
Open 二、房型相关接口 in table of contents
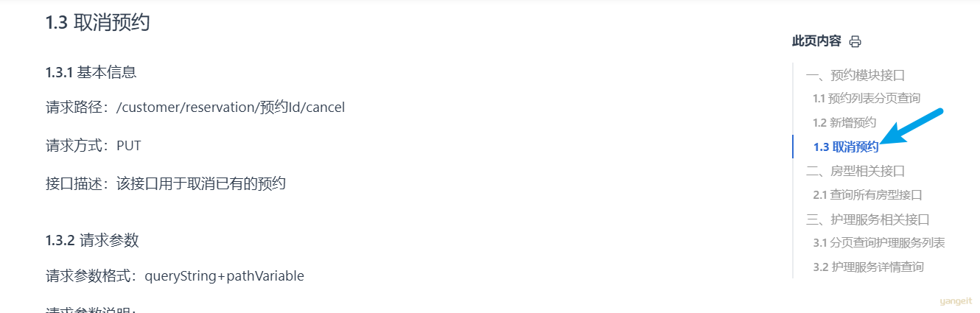(x=855, y=171)
